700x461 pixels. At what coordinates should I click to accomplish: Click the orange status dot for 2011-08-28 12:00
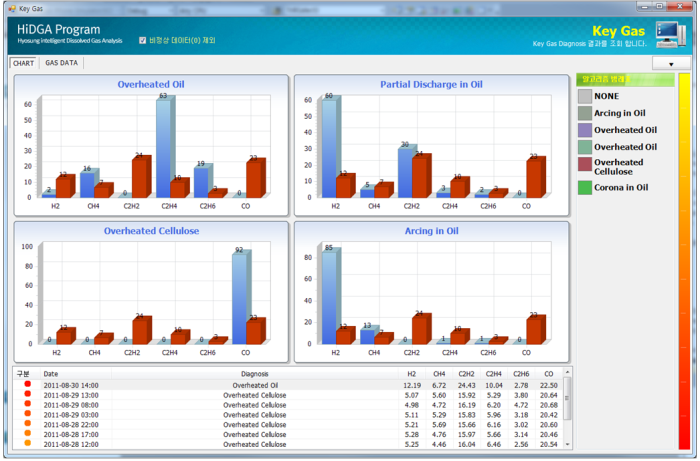[28, 443]
